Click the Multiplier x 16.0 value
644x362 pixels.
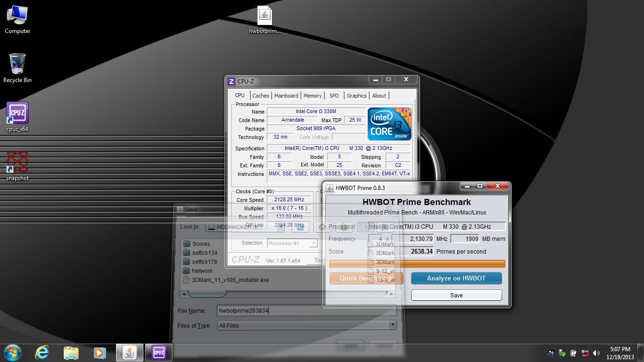pyautogui.click(x=289, y=208)
